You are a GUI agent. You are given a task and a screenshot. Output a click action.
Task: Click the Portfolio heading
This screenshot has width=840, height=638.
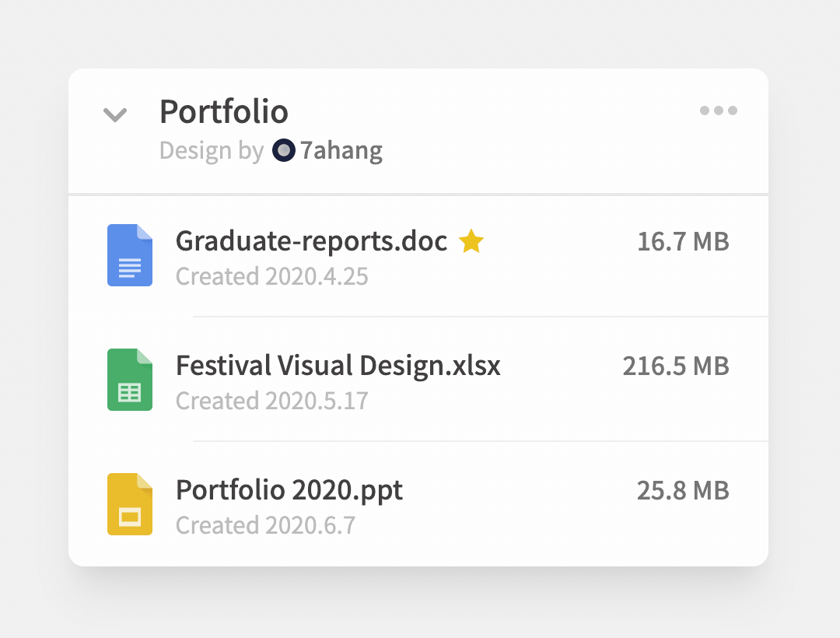pyautogui.click(x=224, y=111)
